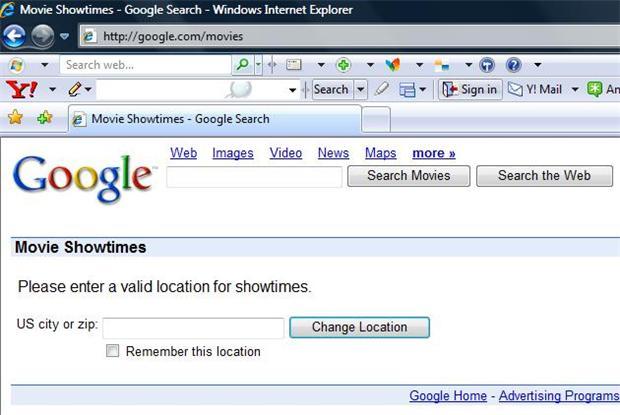The width and height of the screenshot is (620, 415).
Task: Open Y! Mail from the Yahoo toolbar
Action: tap(535, 89)
